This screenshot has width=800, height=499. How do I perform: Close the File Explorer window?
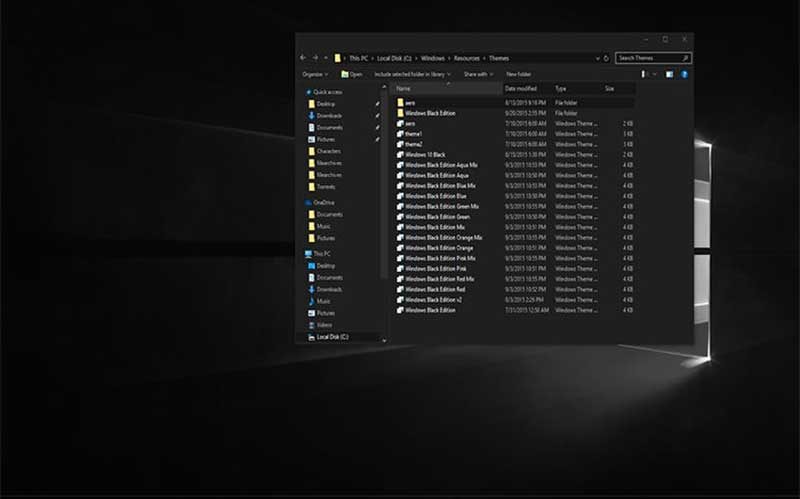[x=685, y=39]
